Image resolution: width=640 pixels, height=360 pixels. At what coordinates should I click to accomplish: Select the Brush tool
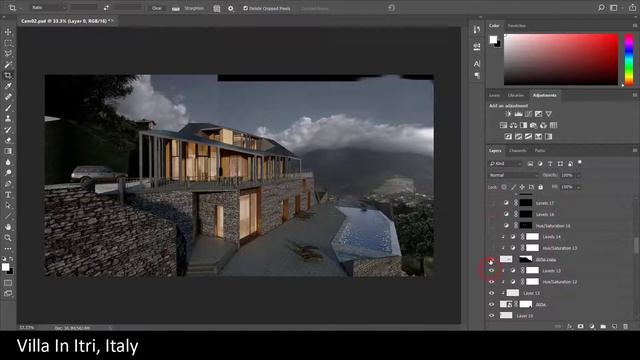click(8, 108)
